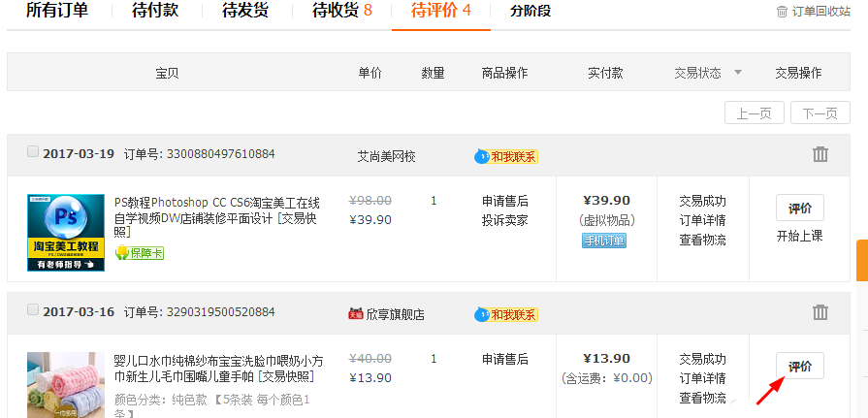Open the 所有订单 tab
The height and width of the screenshot is (418, 868).
tap(56, 12)
